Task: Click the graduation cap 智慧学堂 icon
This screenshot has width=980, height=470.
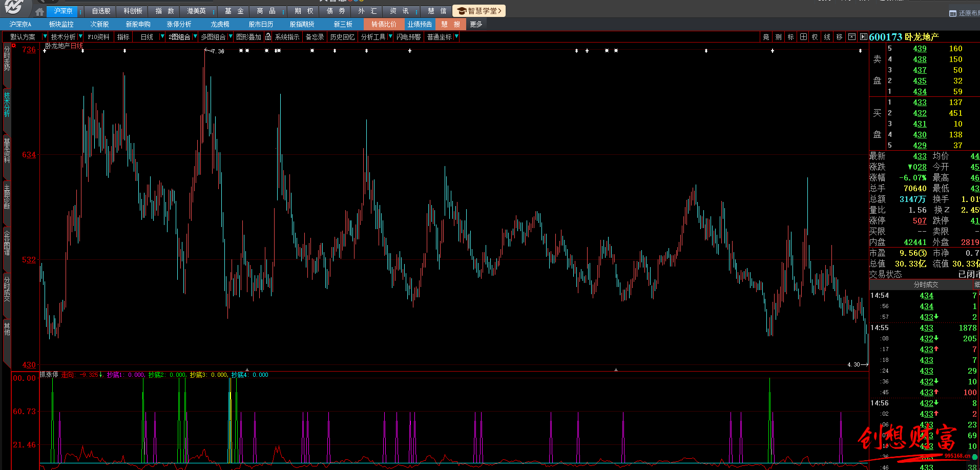Action: tap(462, 11)
